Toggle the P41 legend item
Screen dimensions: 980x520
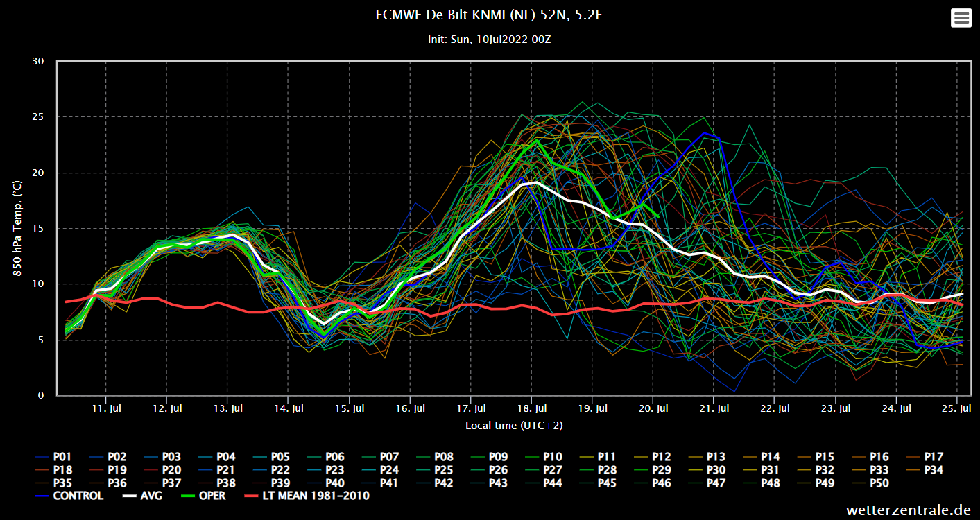click(x=379, y=483)
